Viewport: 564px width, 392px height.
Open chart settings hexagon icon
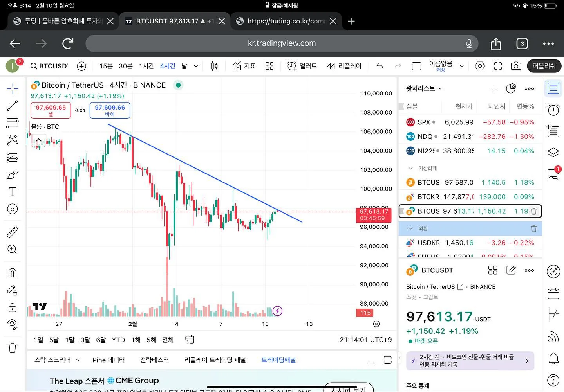tap(480, 66)
